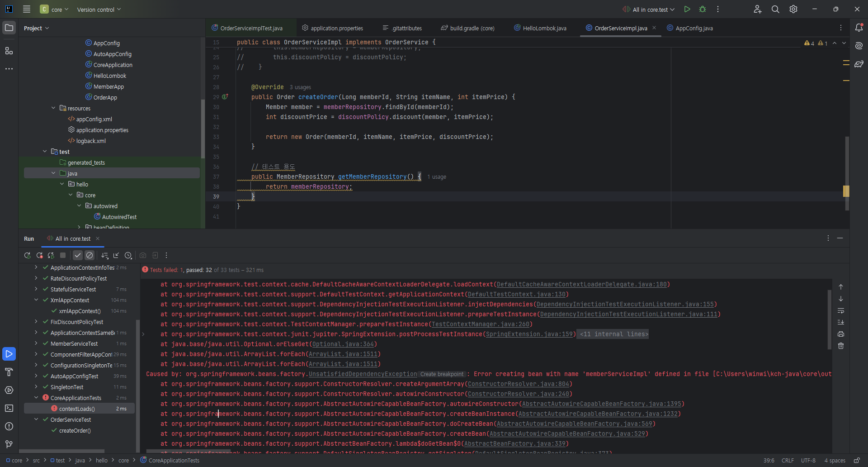Open the Gradle tool window

[x=859, y=64]
